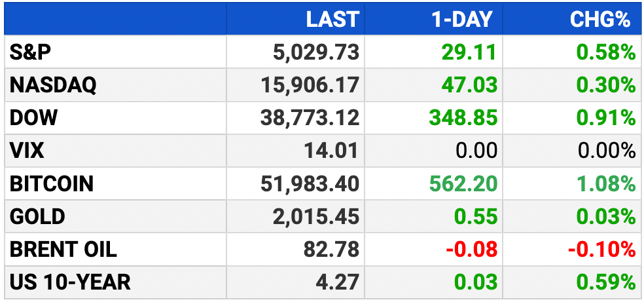
Task: Click Brent Oil change -0.10%
Action: pos(602,250)
